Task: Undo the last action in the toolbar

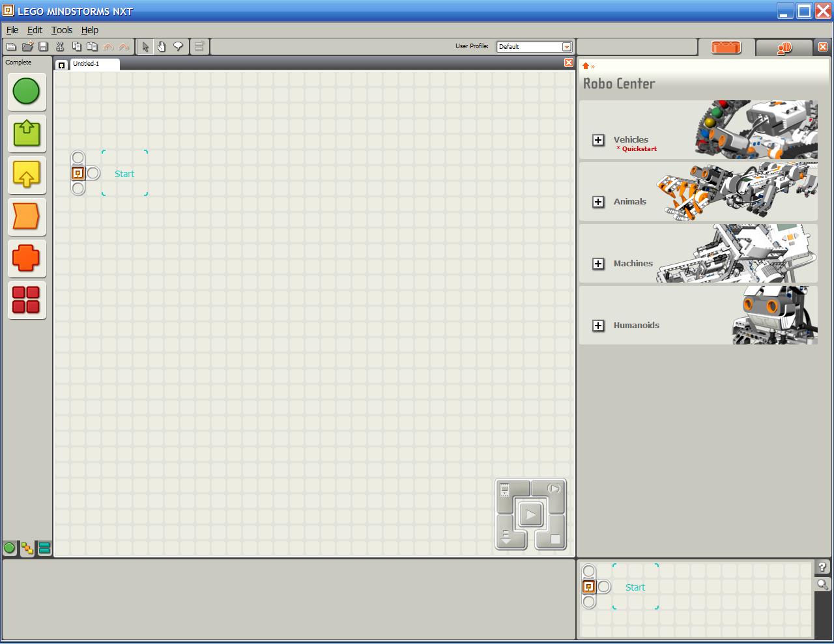Action: (108, 47)
